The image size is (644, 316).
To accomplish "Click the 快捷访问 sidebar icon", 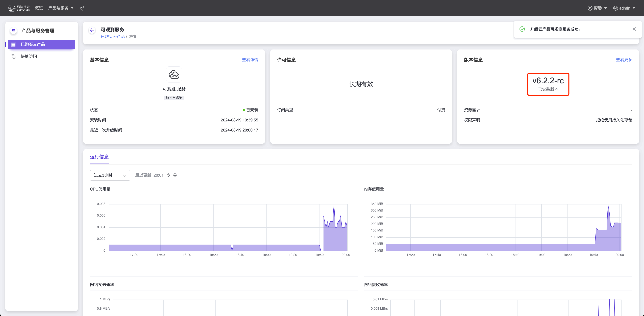I will pyautogui.click(x=13, y=57).
